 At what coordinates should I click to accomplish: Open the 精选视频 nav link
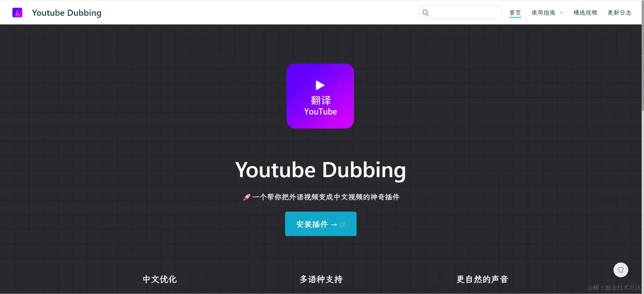pyautogui.click(x=585, y=13)
